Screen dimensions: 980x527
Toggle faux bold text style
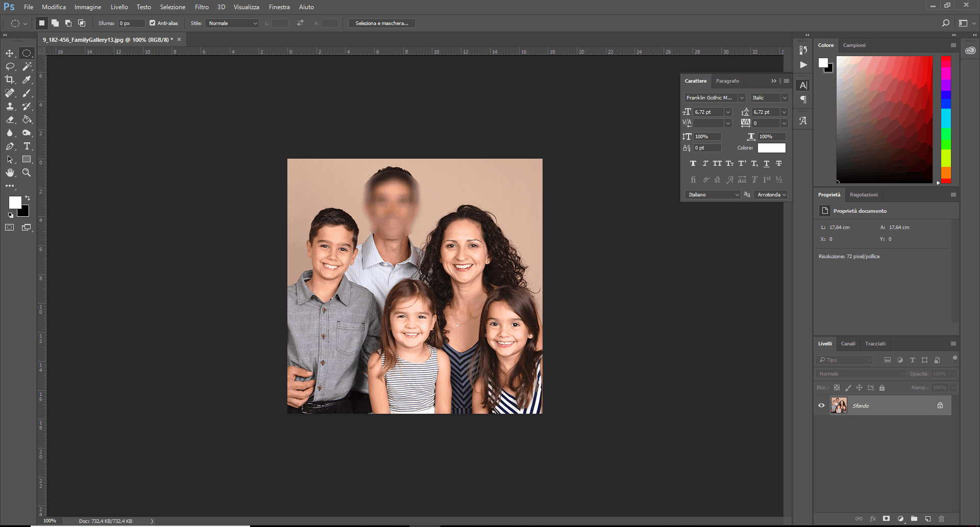tap(693, 164)
